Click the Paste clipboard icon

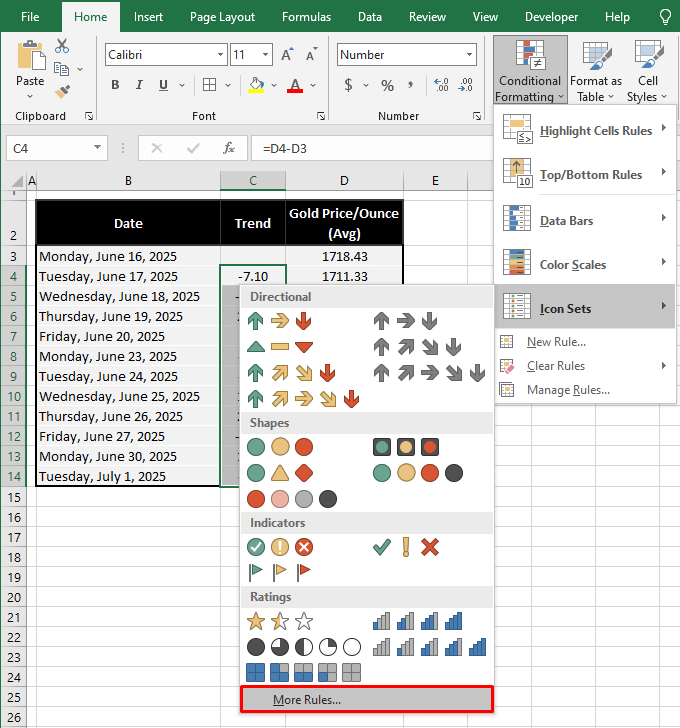coord(31,55)
